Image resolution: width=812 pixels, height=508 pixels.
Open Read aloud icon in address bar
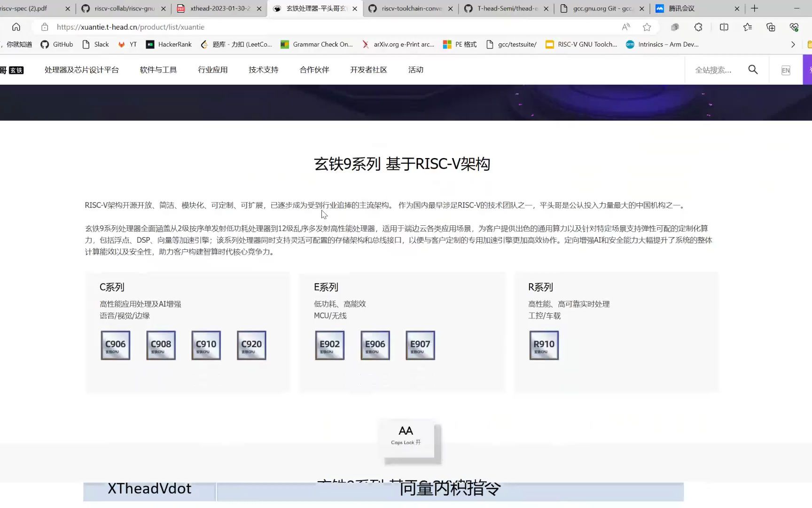coord(626,27)
